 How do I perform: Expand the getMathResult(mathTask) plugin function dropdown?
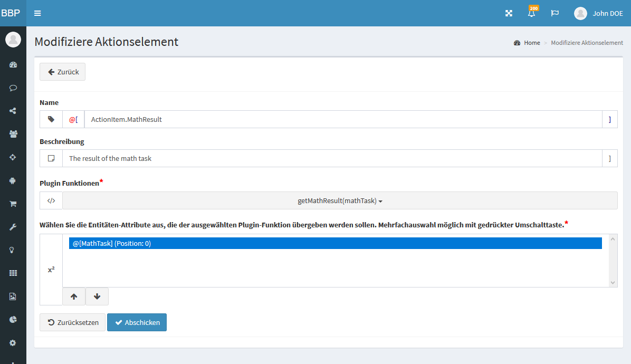pos(340,200)
